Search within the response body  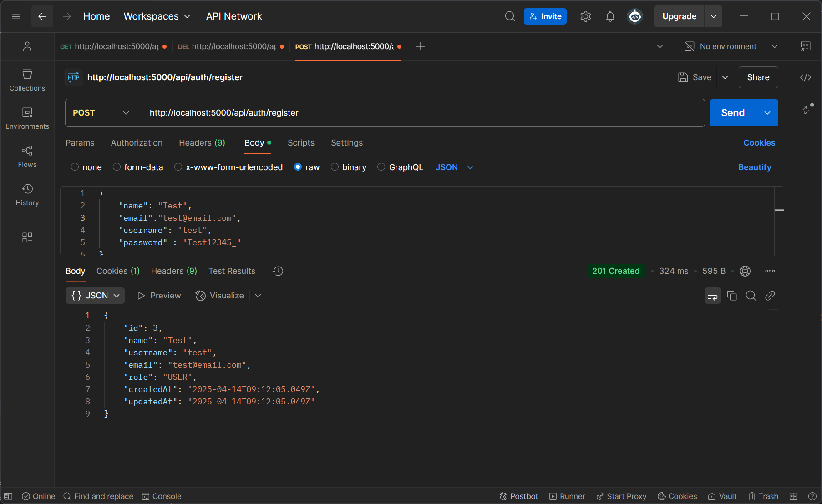[751, 296]
